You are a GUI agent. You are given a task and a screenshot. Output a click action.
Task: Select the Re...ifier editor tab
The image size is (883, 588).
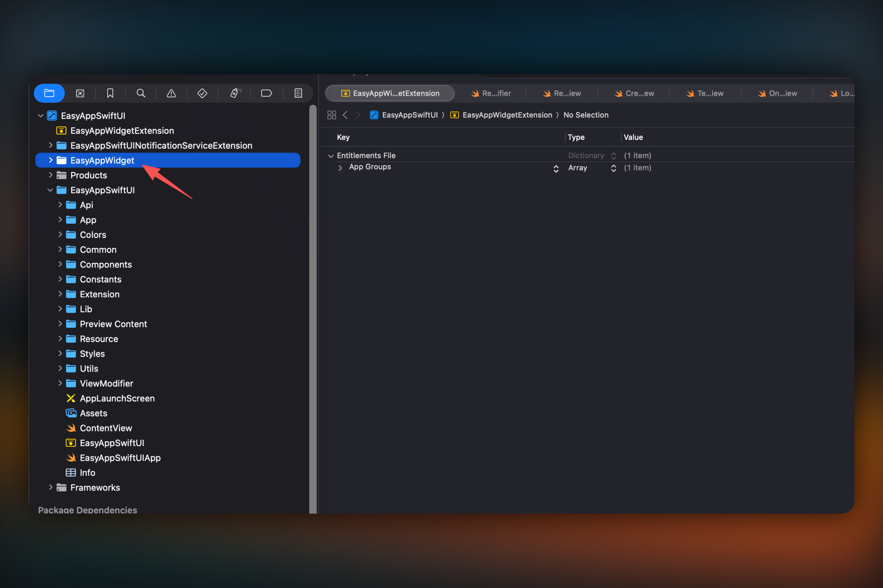492,93
